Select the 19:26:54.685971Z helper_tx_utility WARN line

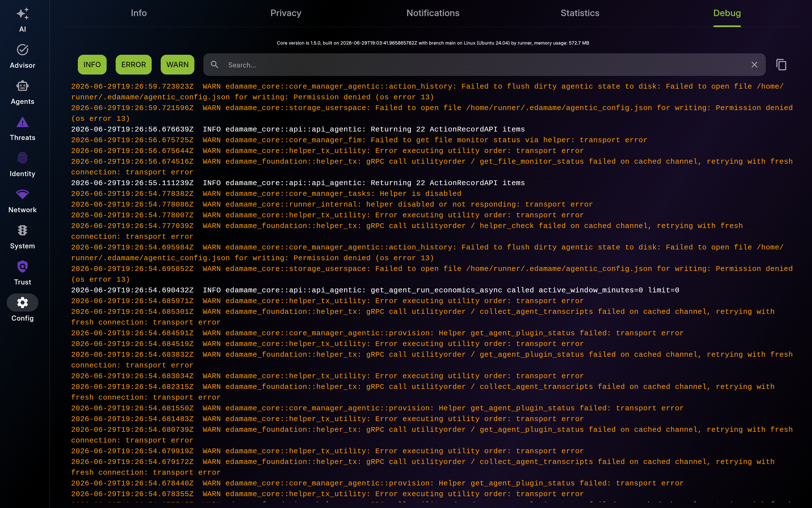(x=328, y=301)
